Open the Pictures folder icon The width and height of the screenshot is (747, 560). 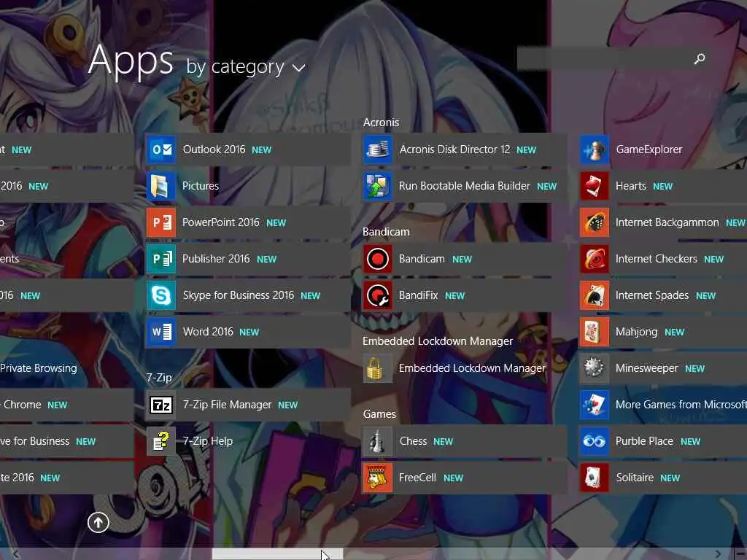pyautogui.click(x=161, y=186)
